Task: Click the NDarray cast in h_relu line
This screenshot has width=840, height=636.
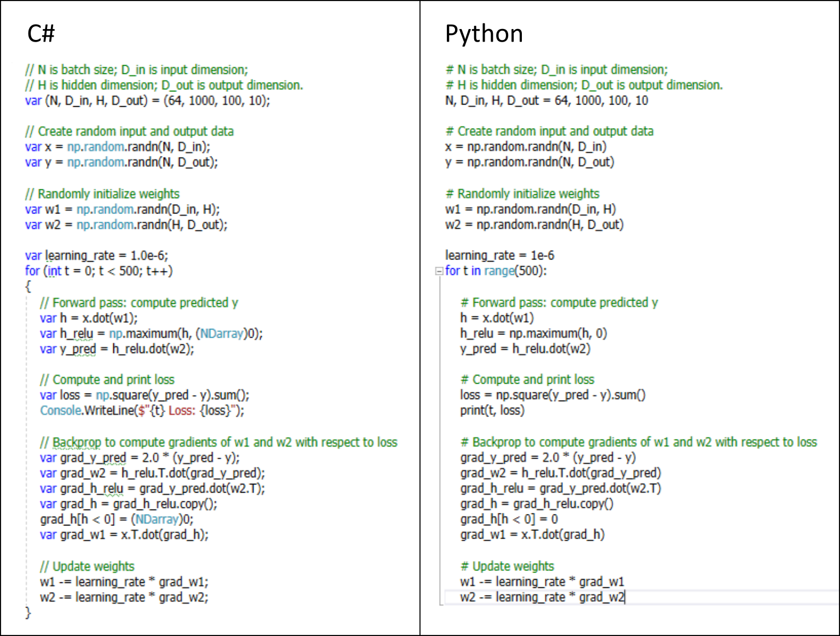Action: pos(221,333)
